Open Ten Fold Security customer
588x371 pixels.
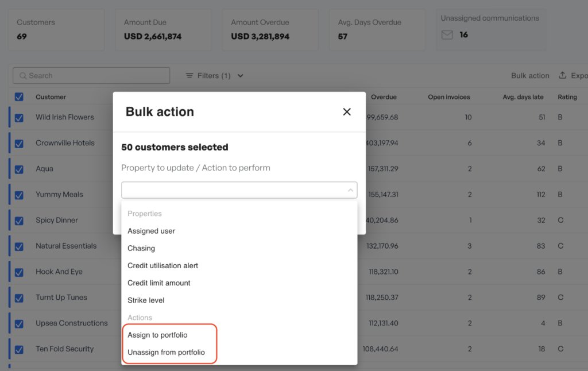(64, 349)
